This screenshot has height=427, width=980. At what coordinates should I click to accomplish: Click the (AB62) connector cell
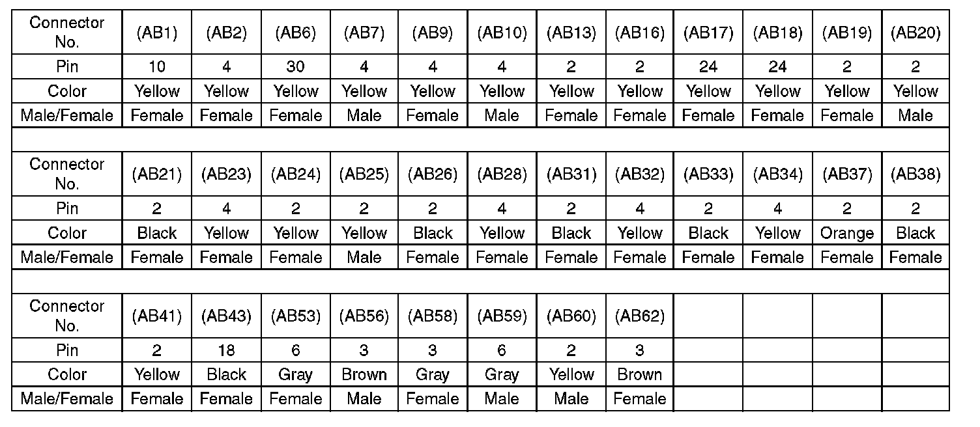(x=639, y=316)
